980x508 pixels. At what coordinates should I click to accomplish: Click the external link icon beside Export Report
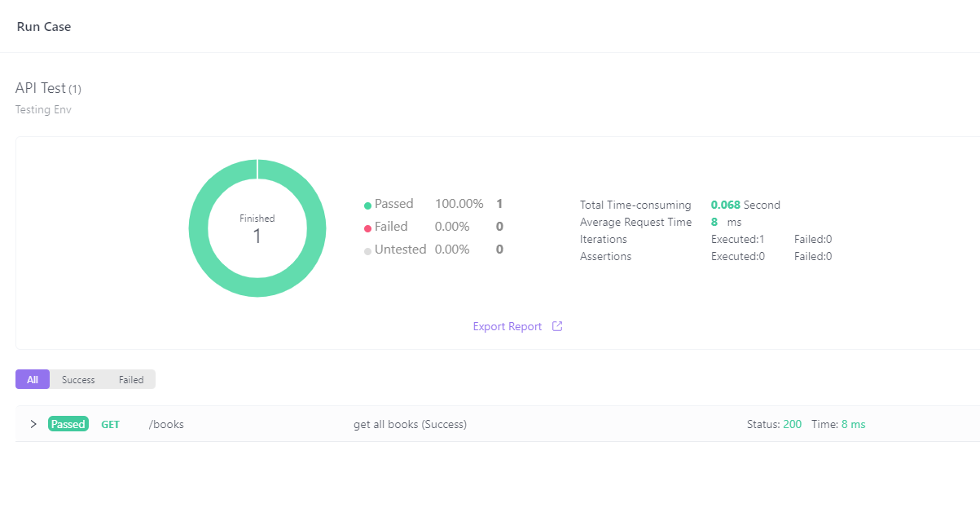coord(557,326)
